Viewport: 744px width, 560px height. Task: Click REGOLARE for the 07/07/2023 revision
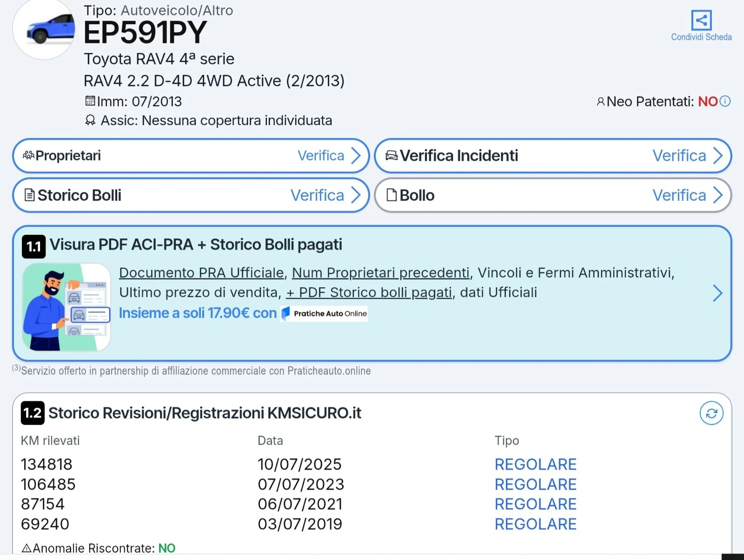(536, 484)
